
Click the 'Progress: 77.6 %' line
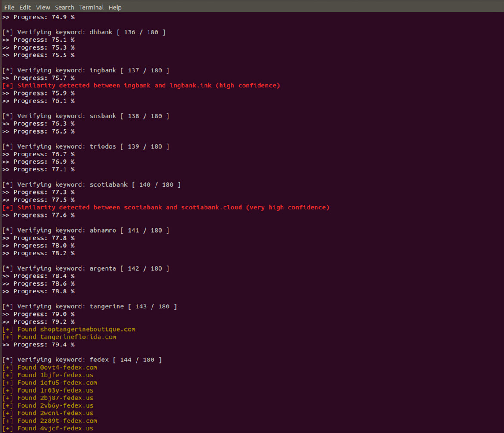[x=38, y=215]
